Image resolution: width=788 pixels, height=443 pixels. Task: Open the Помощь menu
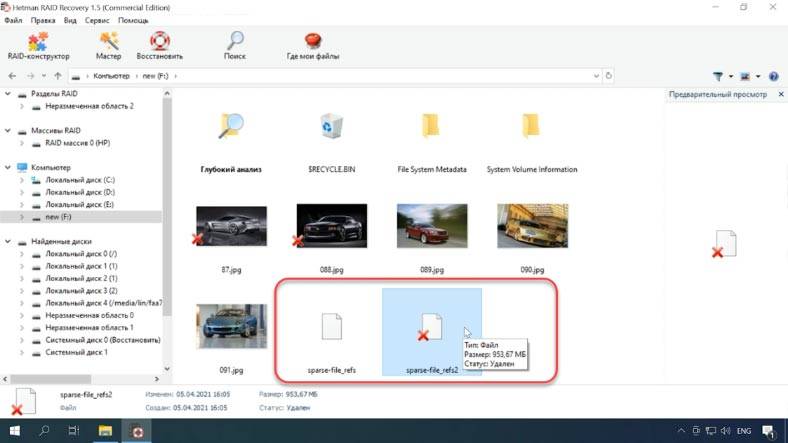coord(133,21)
